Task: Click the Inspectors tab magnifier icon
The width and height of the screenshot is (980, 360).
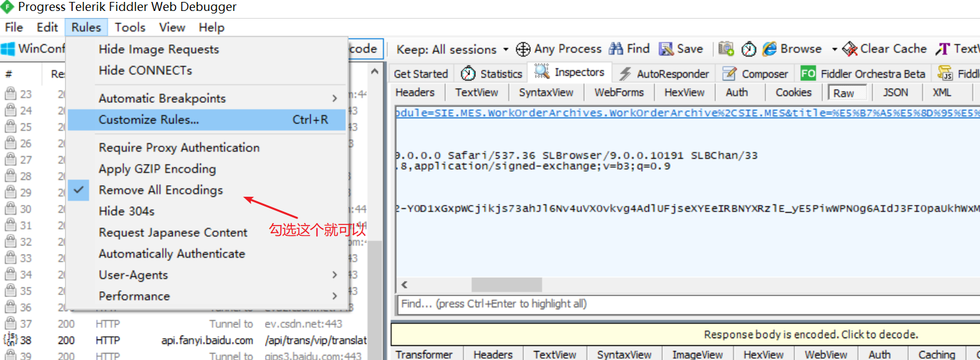Action: [542, 72]
